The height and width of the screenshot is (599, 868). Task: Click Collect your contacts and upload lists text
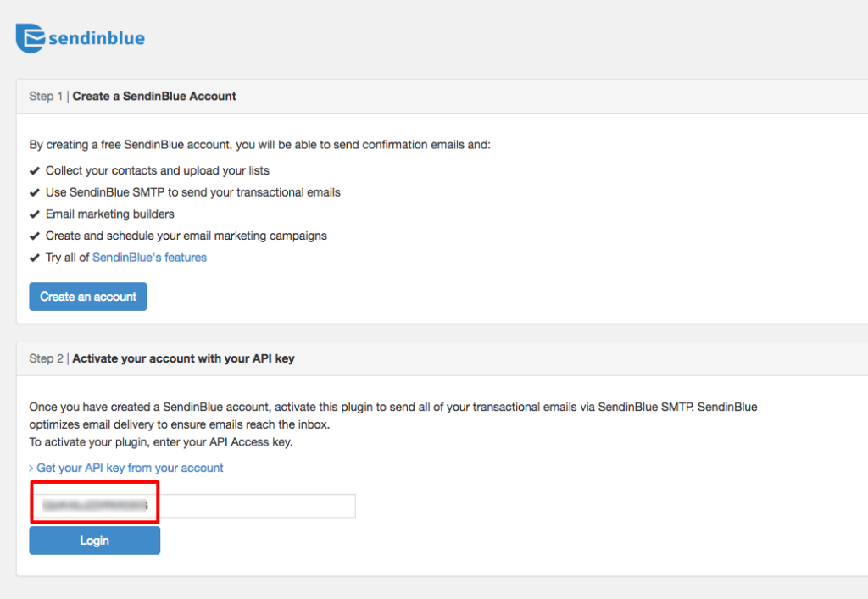click(157, 171)
